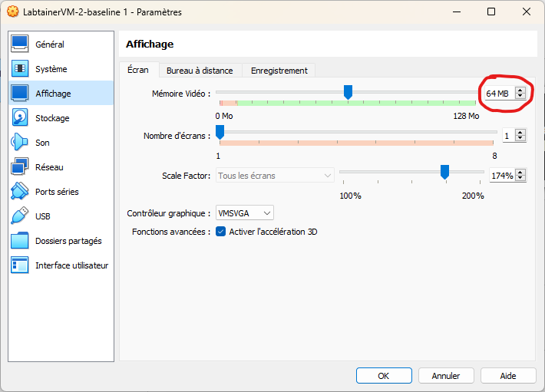Image resolution: width=545 pixels, height=392 pixels.
Task: Decrease the Scale Factor percentage with down arrow
Action: click(520, 179)
